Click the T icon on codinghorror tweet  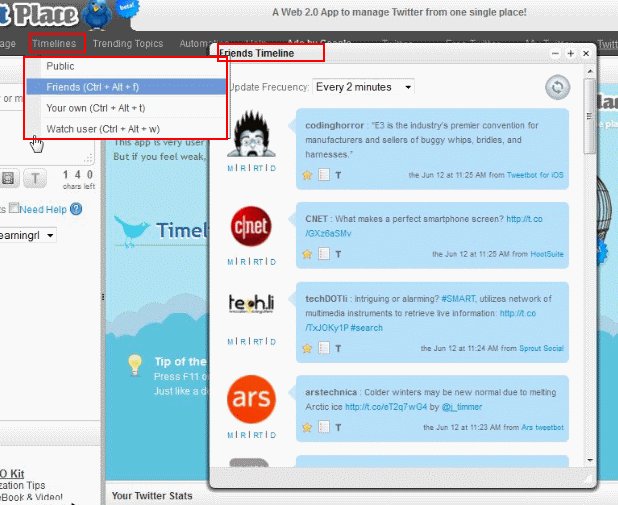[338, 175]
